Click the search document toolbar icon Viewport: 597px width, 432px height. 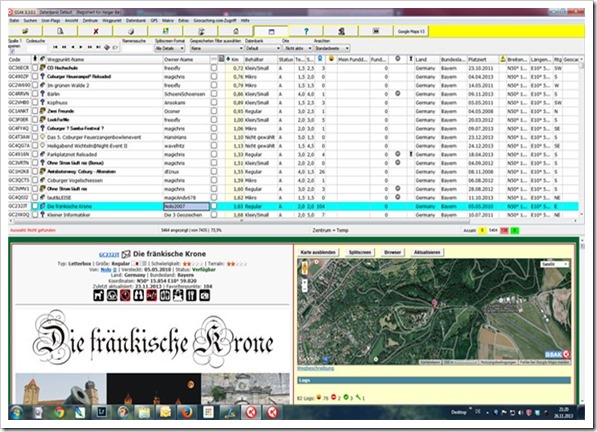pos(60,31)
